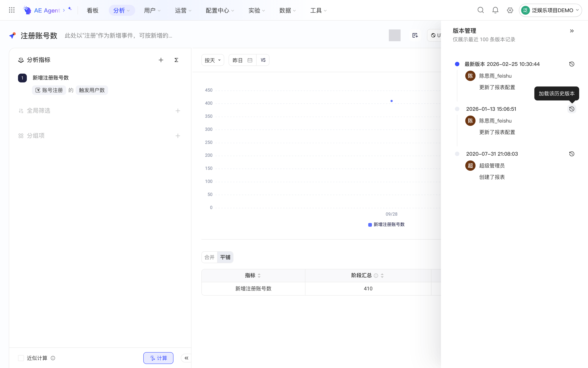Collapse the version management panel

coord(572,31)
